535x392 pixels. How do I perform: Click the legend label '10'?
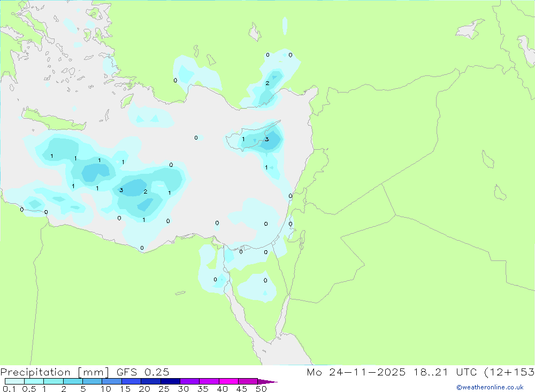pos(106,389)
